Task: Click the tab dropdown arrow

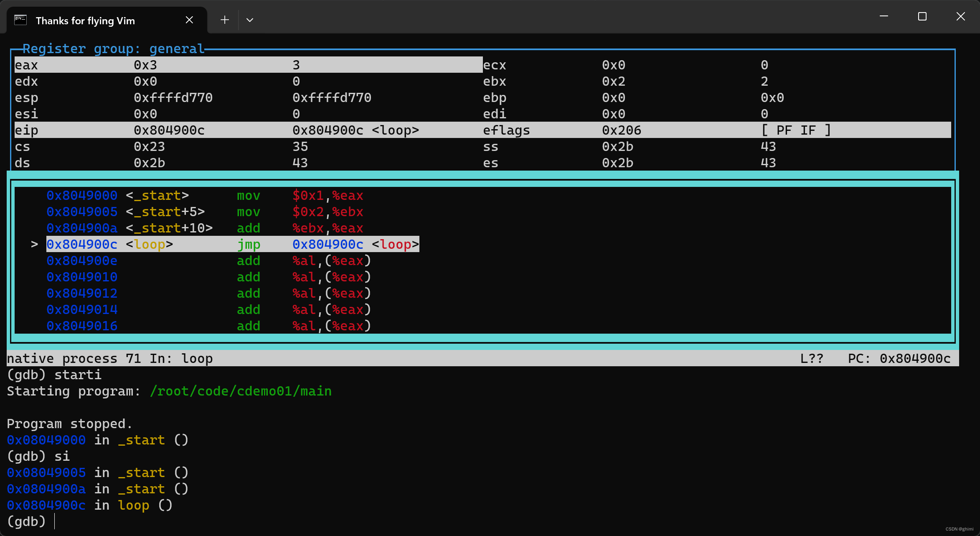Action: click(249, 20)
